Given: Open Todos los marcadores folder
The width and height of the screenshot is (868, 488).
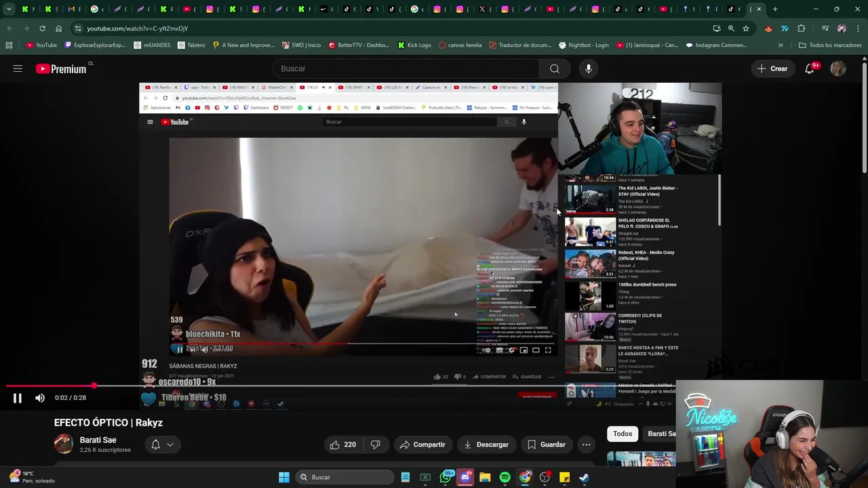Looking at the screenshot, I should pyautogui.click(x=830, y=45).
